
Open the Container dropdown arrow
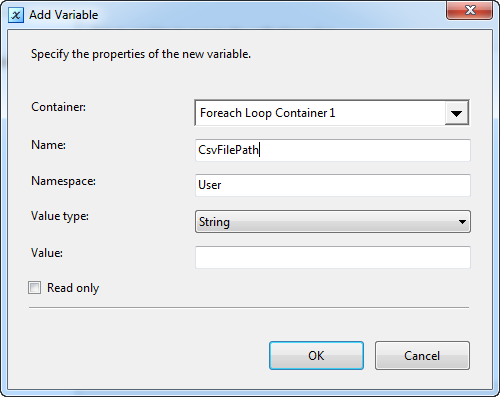tap(456, 113)
